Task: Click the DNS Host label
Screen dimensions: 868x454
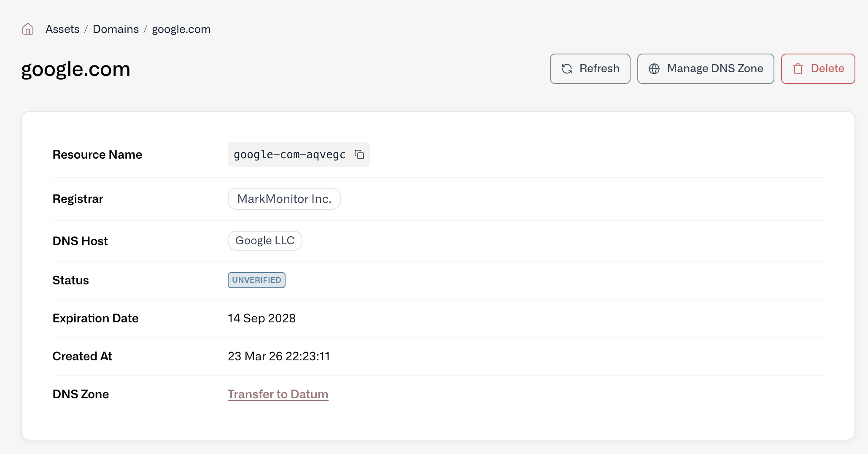Action: 80,241
